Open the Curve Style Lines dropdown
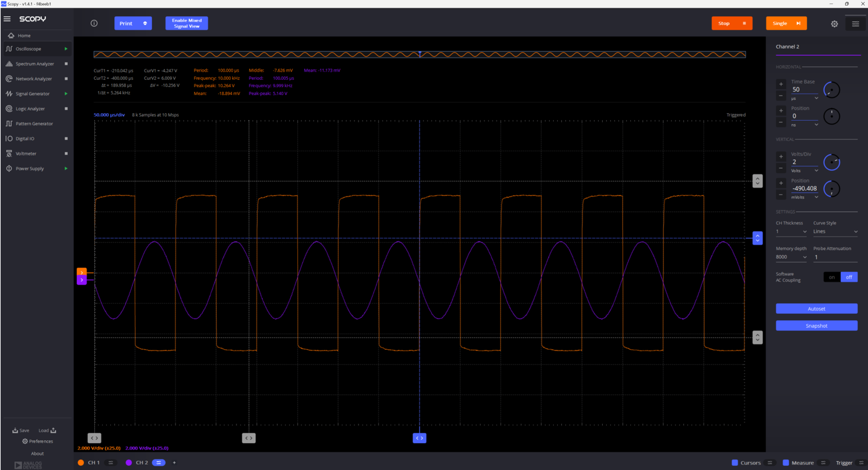Image resolution: width=868 pixels, height=470 pixels. (835, 232)
